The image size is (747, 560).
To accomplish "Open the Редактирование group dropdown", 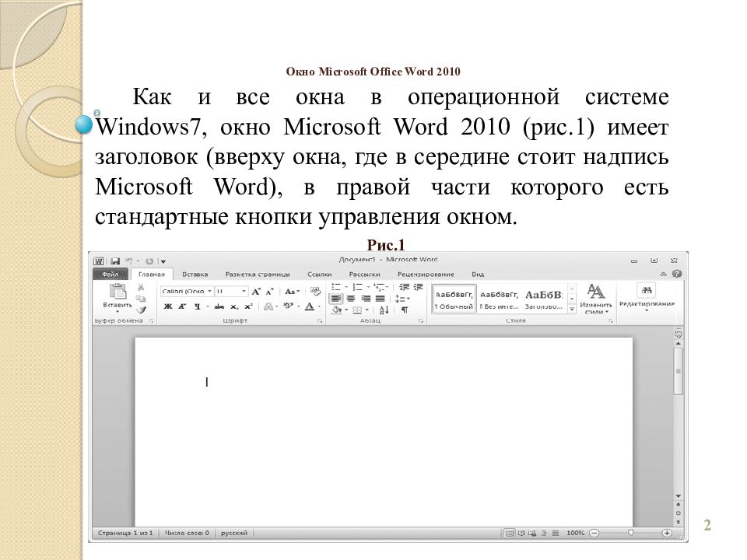I will tap(647, 298).
